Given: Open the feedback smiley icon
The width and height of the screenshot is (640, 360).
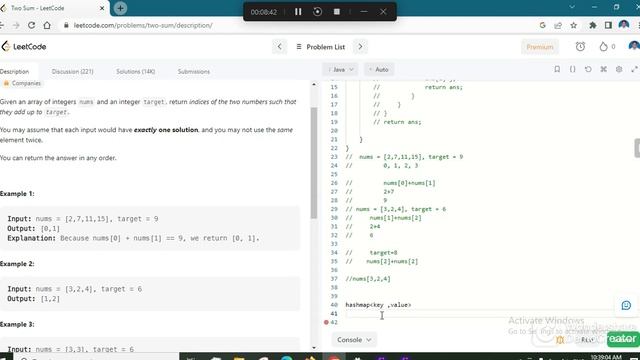Looking at the screenshot, I should point(626,305).
